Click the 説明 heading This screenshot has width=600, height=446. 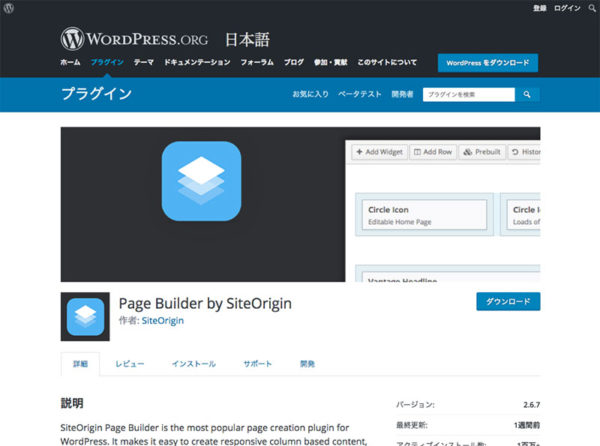pyautogui.click(x=72, y=403)
